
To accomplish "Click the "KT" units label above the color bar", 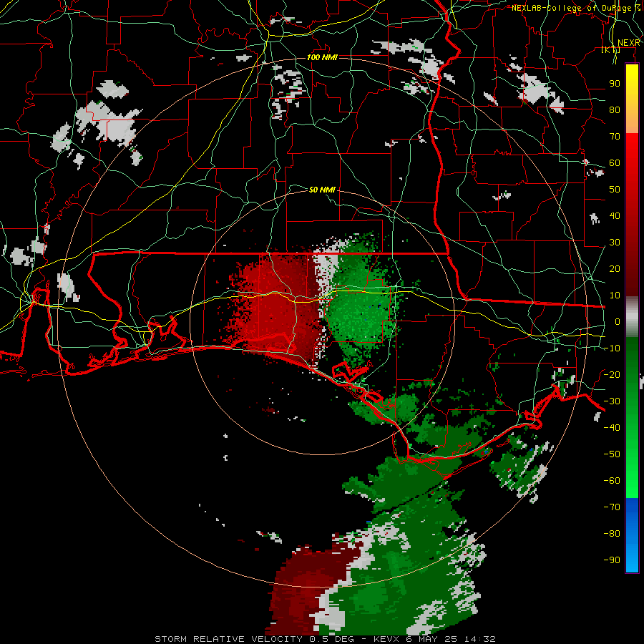I will 610,49.
